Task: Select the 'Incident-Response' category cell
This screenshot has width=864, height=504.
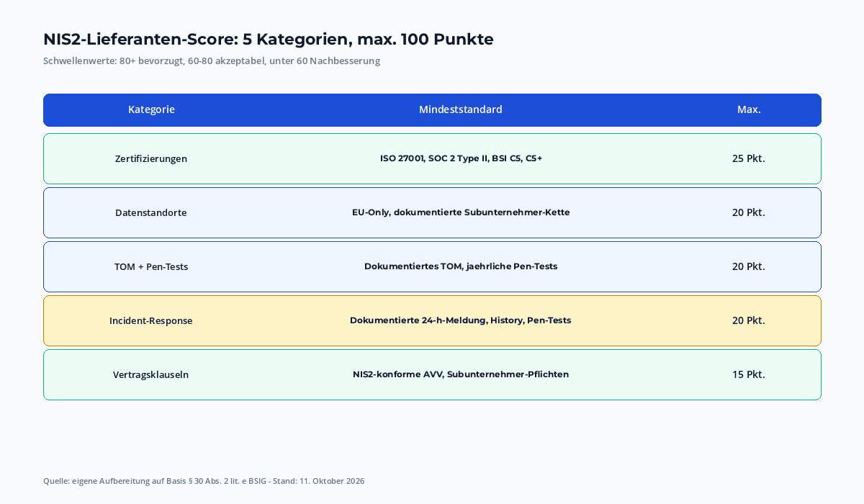Action: click(x=151, y=320)
